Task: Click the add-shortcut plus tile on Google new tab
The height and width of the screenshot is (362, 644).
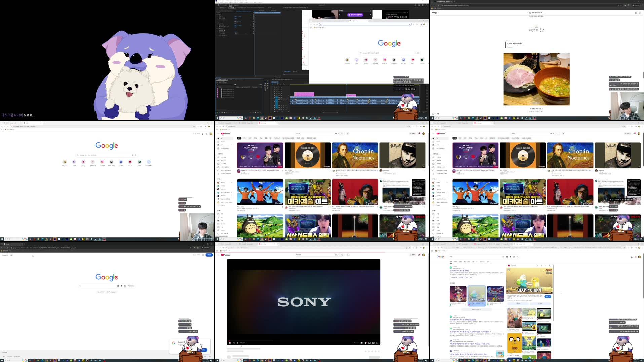Action: [149, 162]
